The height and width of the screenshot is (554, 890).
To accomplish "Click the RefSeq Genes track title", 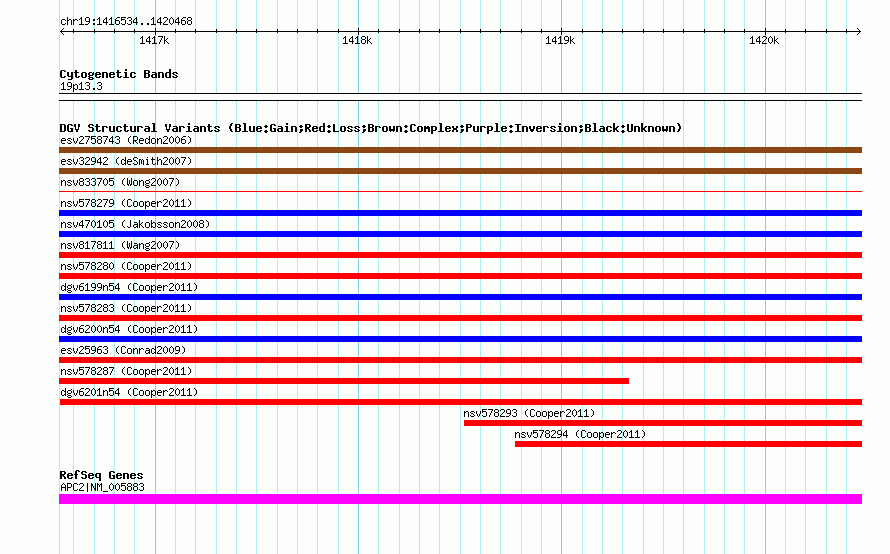I will pos(101,475).
